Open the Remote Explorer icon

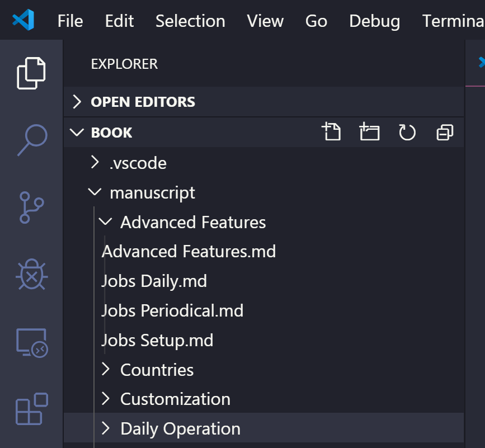tap(32, 343)
